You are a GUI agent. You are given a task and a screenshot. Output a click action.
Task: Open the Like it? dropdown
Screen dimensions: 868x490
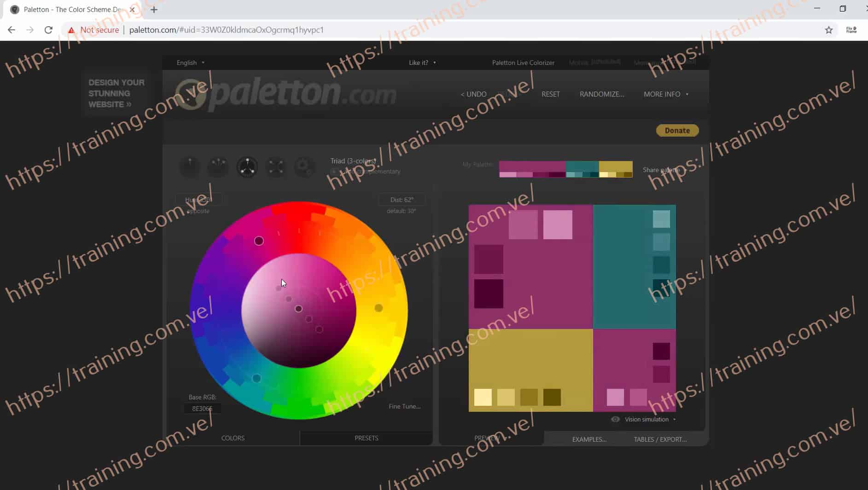coord(422,63)
